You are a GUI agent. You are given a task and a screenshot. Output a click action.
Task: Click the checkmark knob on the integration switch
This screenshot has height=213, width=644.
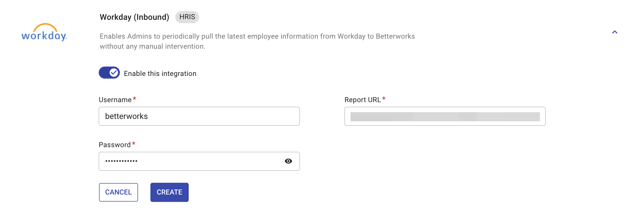114,73
